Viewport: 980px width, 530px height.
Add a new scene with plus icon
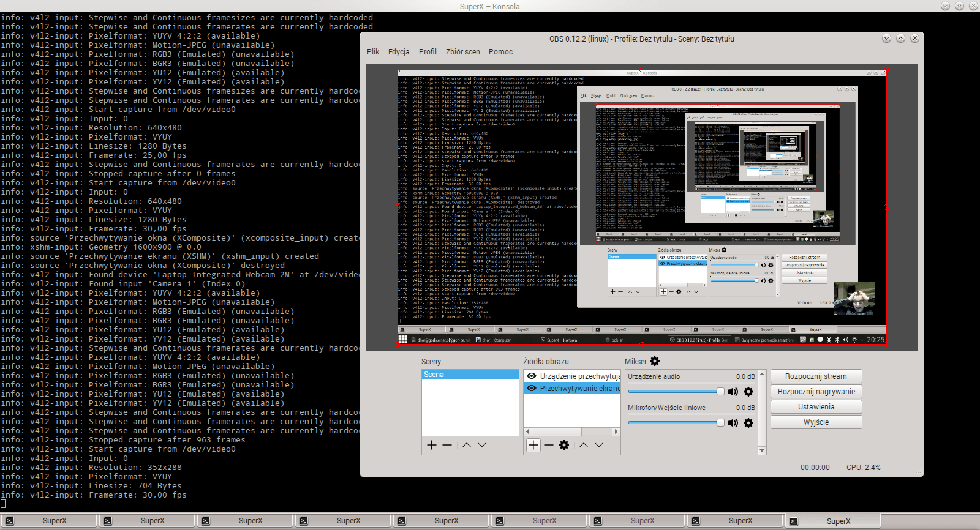point(432,445)
